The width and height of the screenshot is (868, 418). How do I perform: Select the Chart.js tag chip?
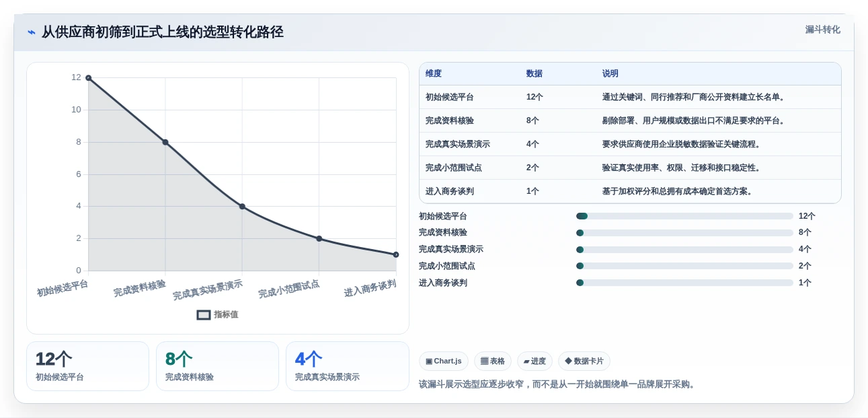pyautogui.click(x=444, y=361)
